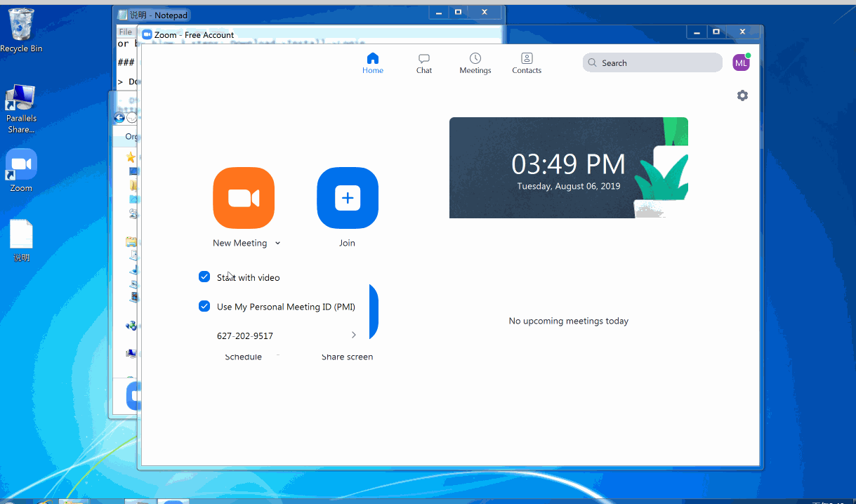The width and height of the screenshot is (856, 504).
Task: Click the ML profile avatar
Action: click(741, 63)
